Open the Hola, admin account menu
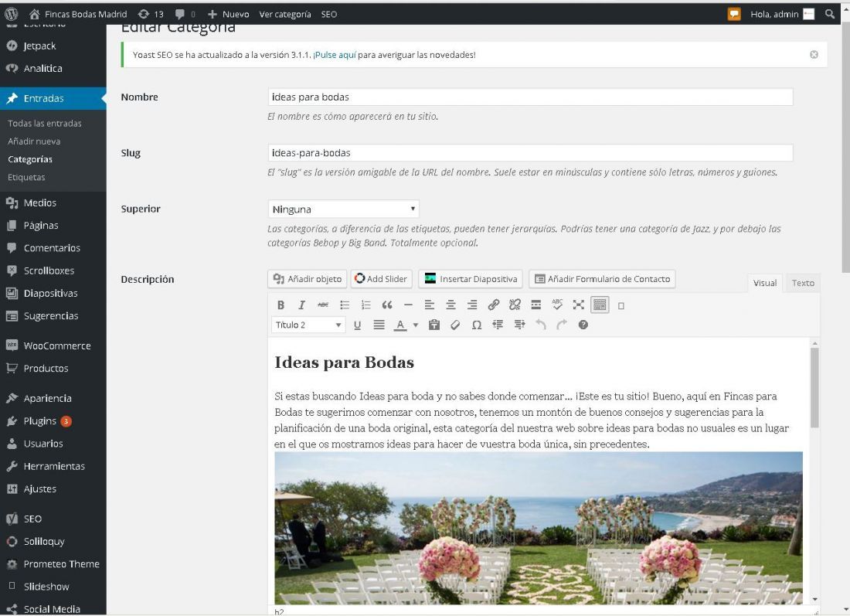This screenshot has width=850, height=616. [x=782, y=14]
